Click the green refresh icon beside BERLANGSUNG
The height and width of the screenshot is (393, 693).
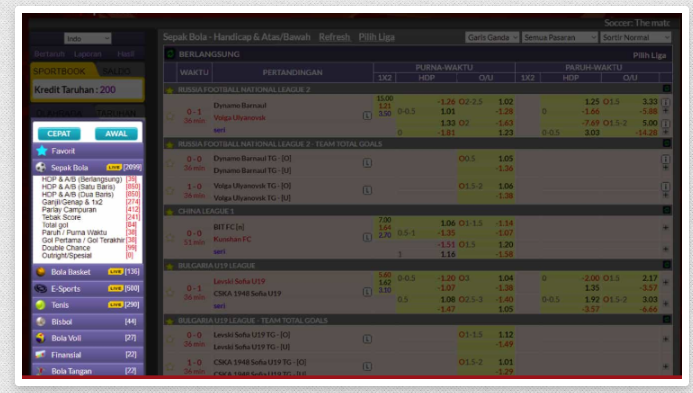pos(170,54)
